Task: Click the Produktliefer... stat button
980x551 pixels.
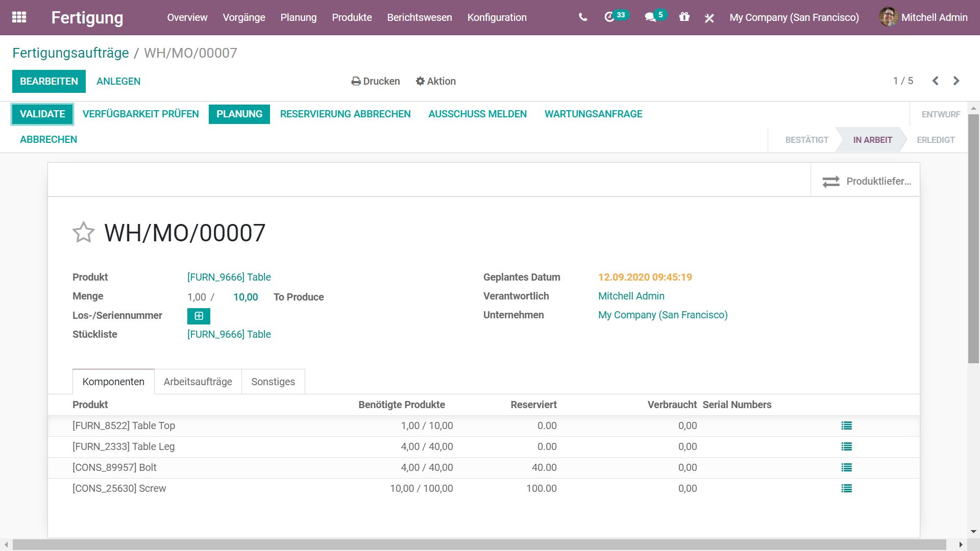Action: coord(866,181)
